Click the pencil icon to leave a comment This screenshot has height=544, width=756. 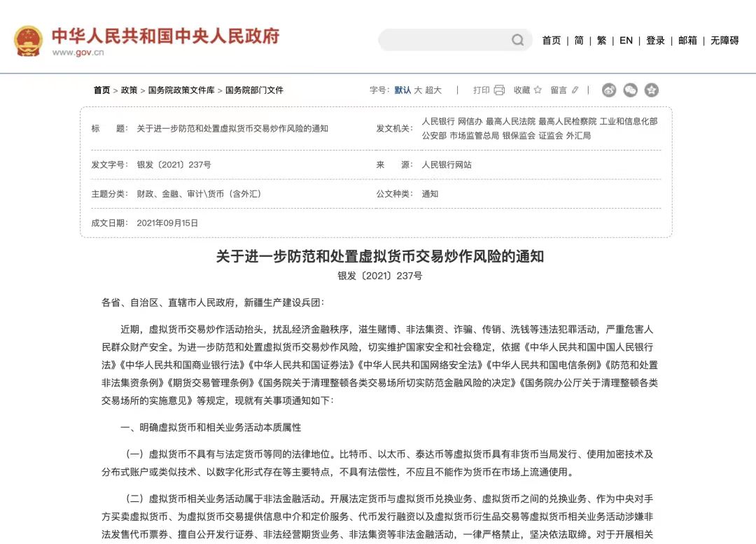pyautogui.click(x=575, y=90)
